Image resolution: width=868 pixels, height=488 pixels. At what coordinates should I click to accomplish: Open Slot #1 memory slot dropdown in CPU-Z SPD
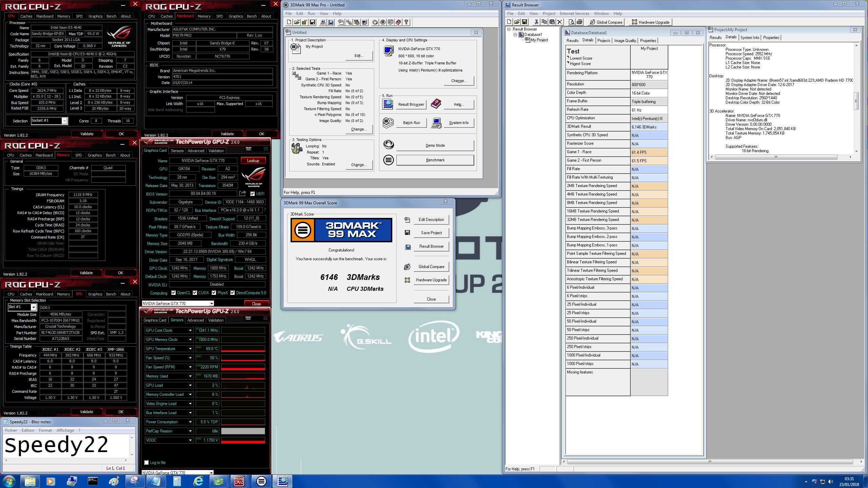coord(33,307)
